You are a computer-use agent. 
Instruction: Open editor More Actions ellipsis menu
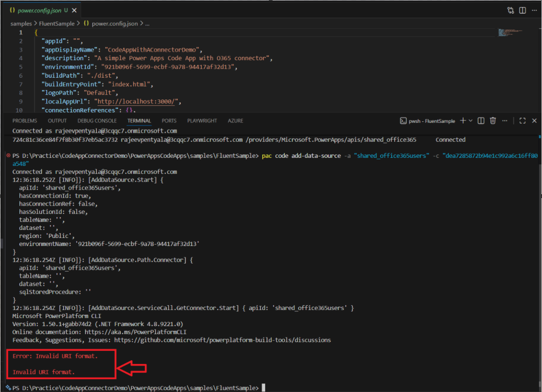pyautogui.click(x=533, y=10)
